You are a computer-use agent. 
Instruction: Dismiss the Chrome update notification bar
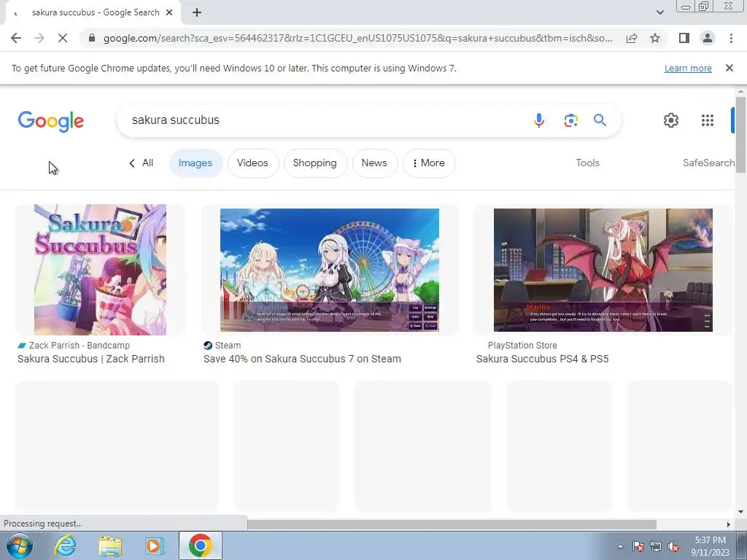[x=729, y=68]
